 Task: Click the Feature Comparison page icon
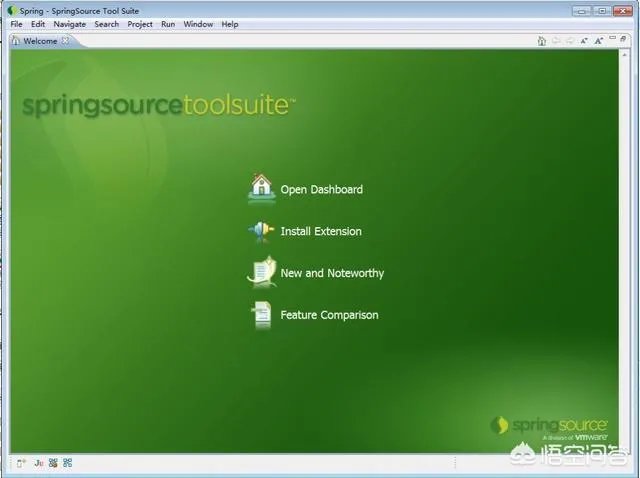pos(261,314)
